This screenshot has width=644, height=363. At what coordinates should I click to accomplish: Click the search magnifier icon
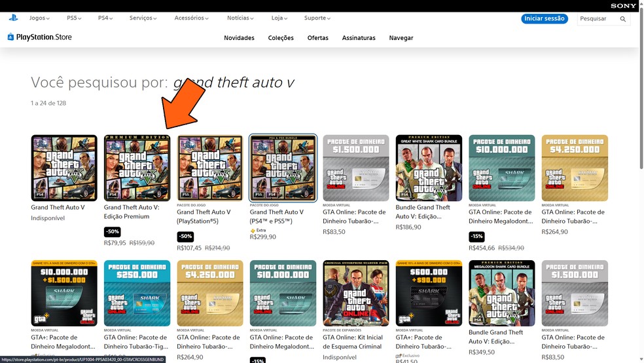pyautogui.click(x=622, y=19)
